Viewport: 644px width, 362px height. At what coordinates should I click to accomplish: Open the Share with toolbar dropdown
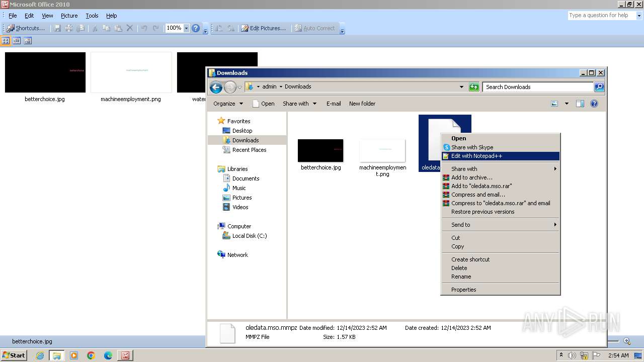[300, 104]
